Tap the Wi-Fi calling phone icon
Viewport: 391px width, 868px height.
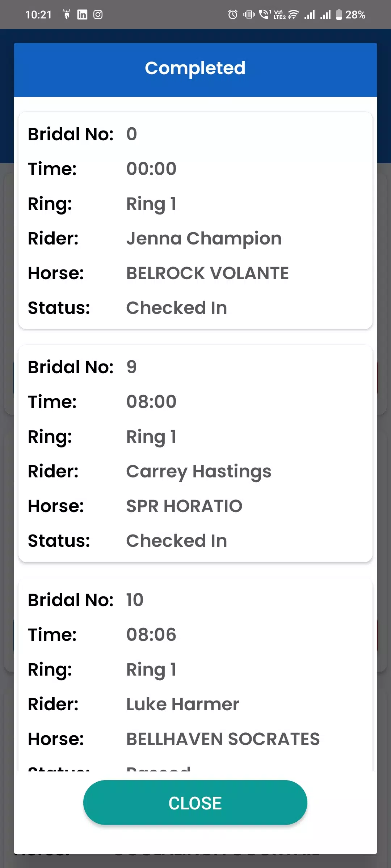pos(265,14)
